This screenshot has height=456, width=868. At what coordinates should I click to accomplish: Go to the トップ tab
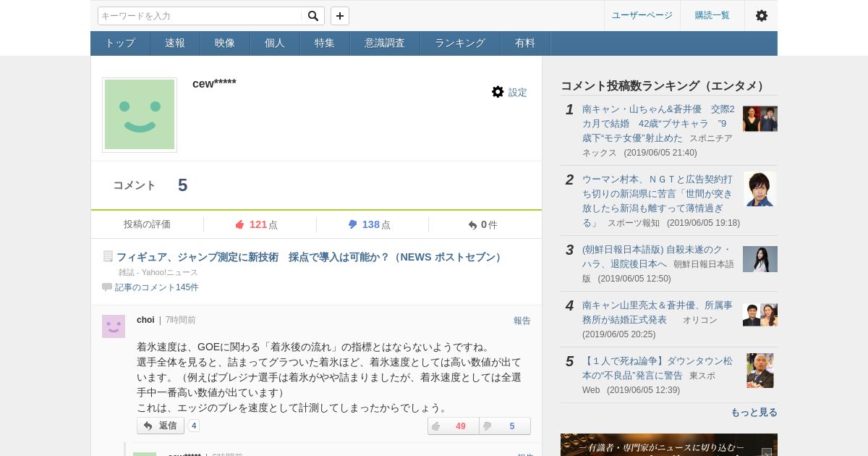pos(120,43)
